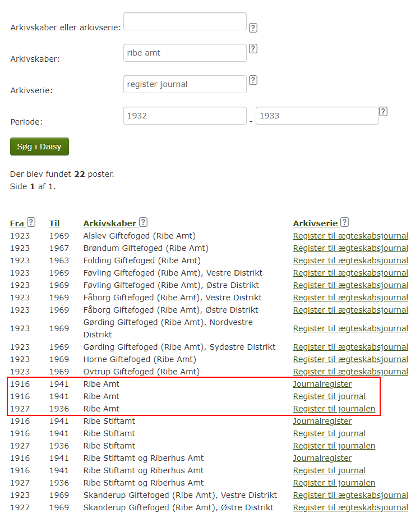Open Register til ægteskabsjournal for Ovtrup Giftefoged
The image size is (420, 517).
[x=350, y=372]
